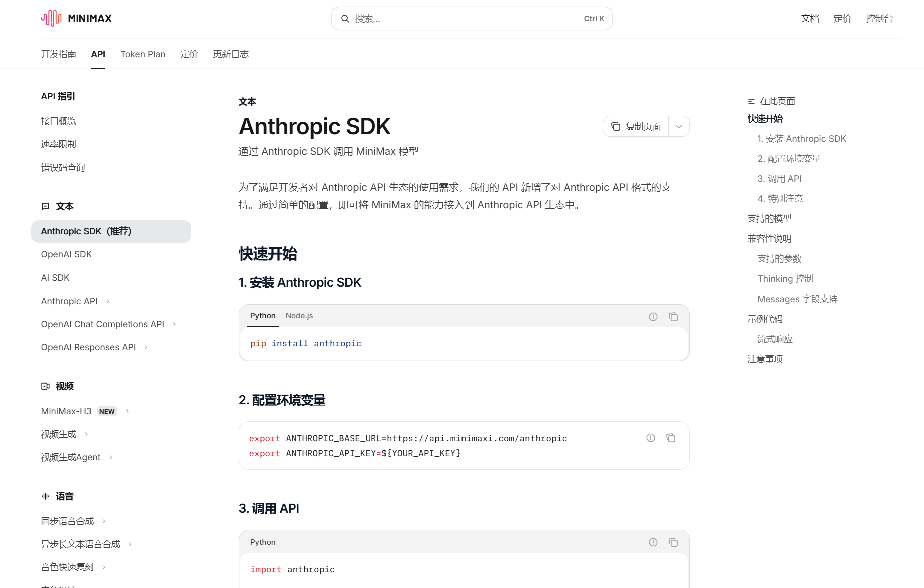The height and width of the screenshot is (588, 924).
Task: Click the 快速开始 page heading
Action: pos(268,254)
